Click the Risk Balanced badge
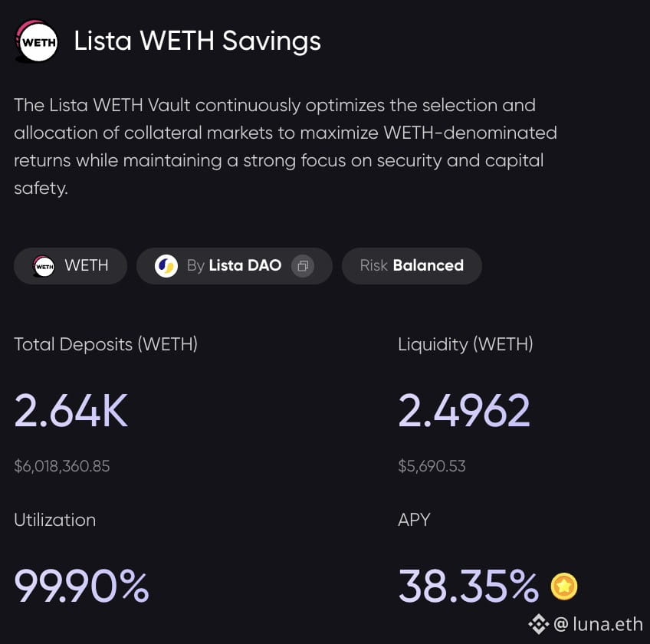Screen dimensions: 650x644 click(x=412, y=266)
